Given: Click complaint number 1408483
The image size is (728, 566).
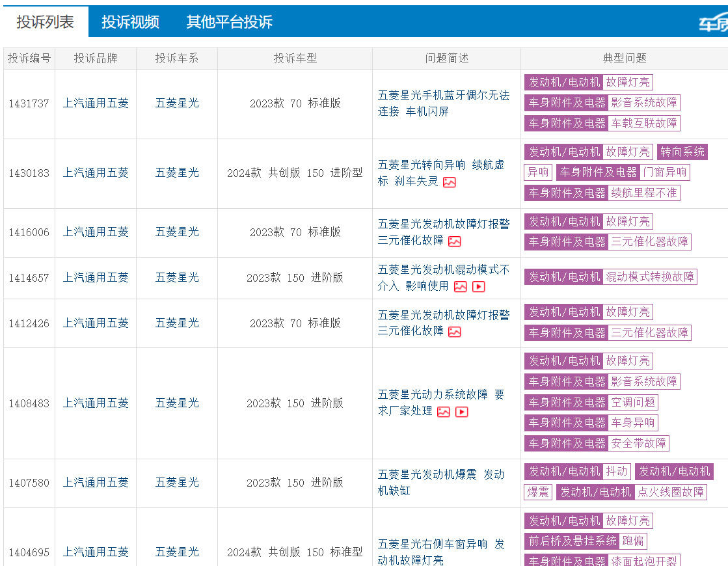Looking at the screenshot, I should [29, 403].
